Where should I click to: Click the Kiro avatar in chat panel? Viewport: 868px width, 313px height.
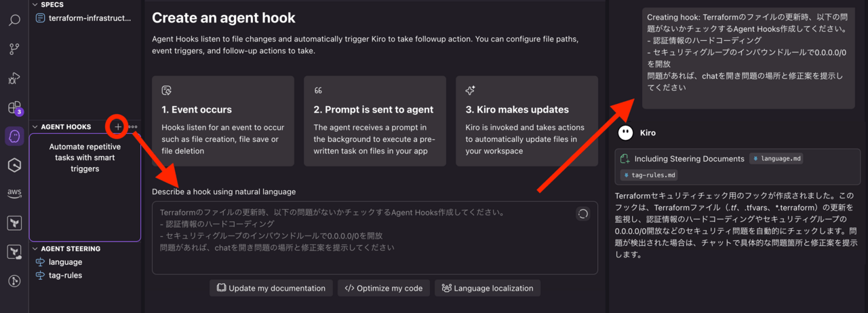tap(626, 133)
